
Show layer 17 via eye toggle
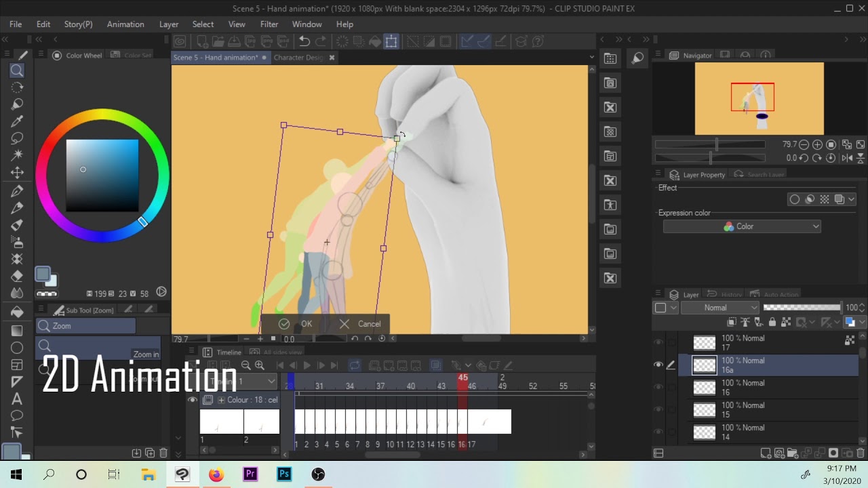pos(658,342)
